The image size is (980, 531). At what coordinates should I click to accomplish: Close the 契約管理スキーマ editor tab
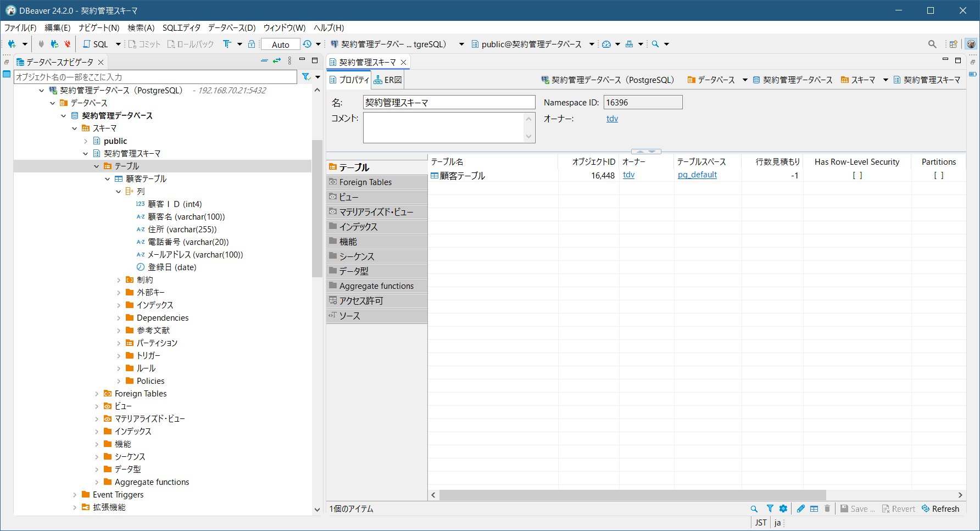coord(404,63)
